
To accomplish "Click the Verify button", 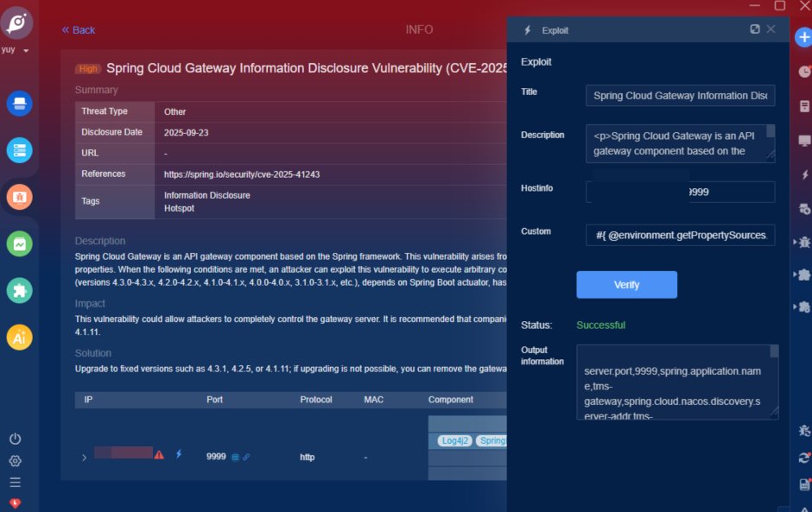I will (626, 285).
